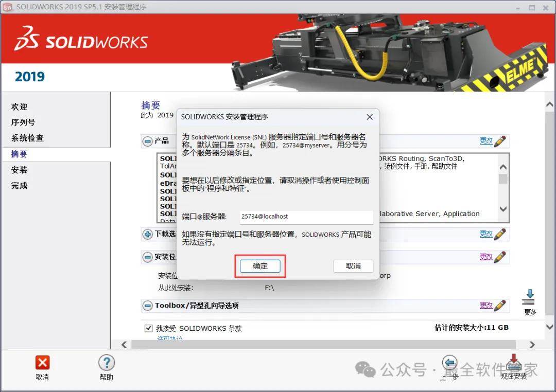The width and height of the screenshot is (556, 392).
Task: Click the red 取消 icon at bottom
Action: coord(43,363)
